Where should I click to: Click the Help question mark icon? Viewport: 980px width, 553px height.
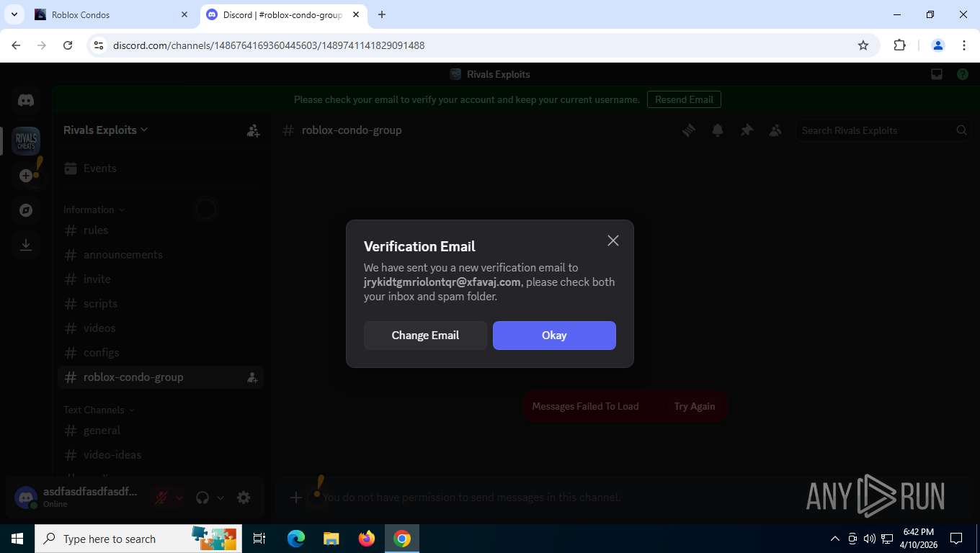pyautogui.click(x=963, y=74)
